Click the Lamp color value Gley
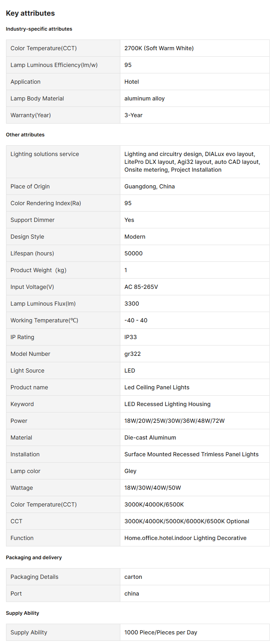Screen dimensions: 274x644 [130, 471]
